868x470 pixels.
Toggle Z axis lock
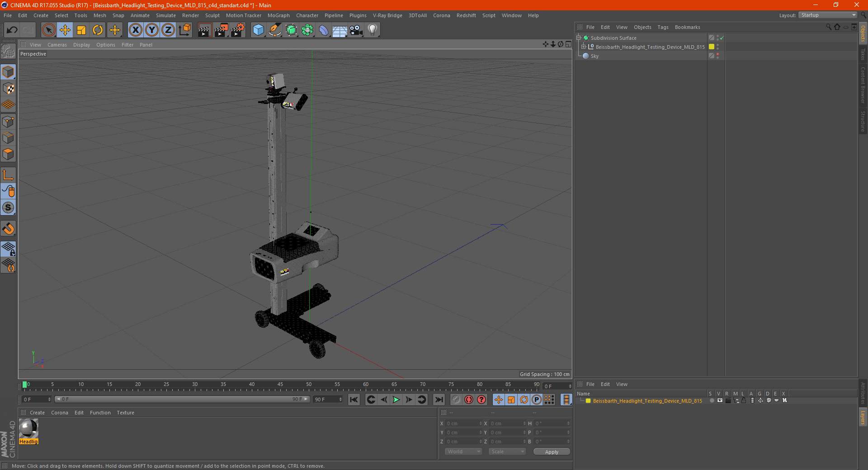168,30
